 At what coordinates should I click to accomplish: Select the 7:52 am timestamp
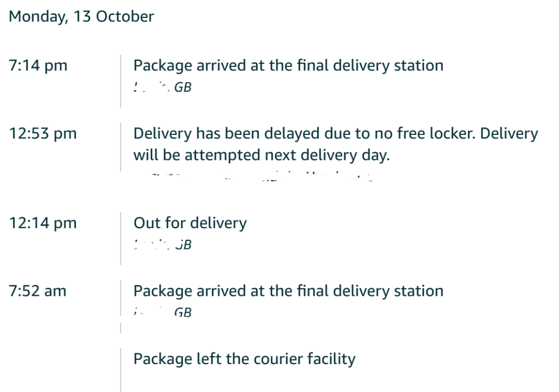(x=38, y=290)
